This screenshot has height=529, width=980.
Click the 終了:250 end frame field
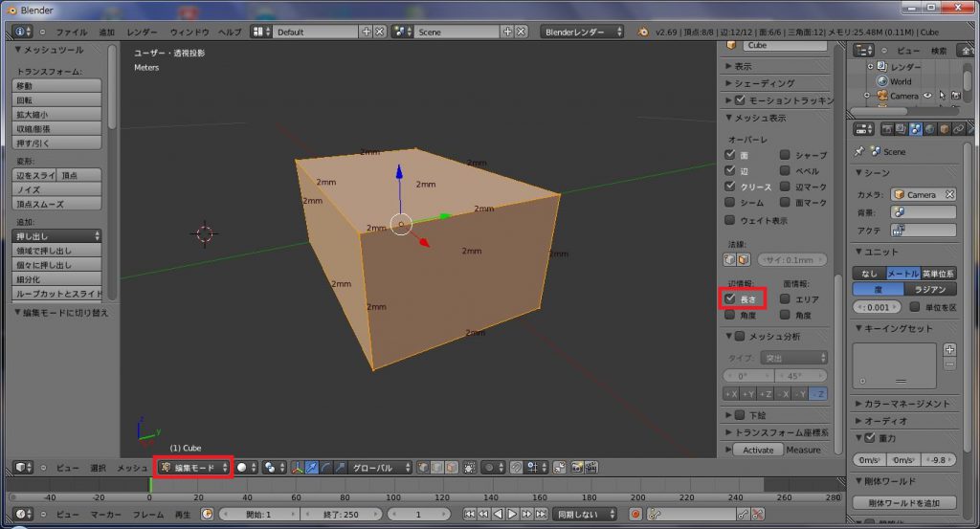(x=341, y=514)
